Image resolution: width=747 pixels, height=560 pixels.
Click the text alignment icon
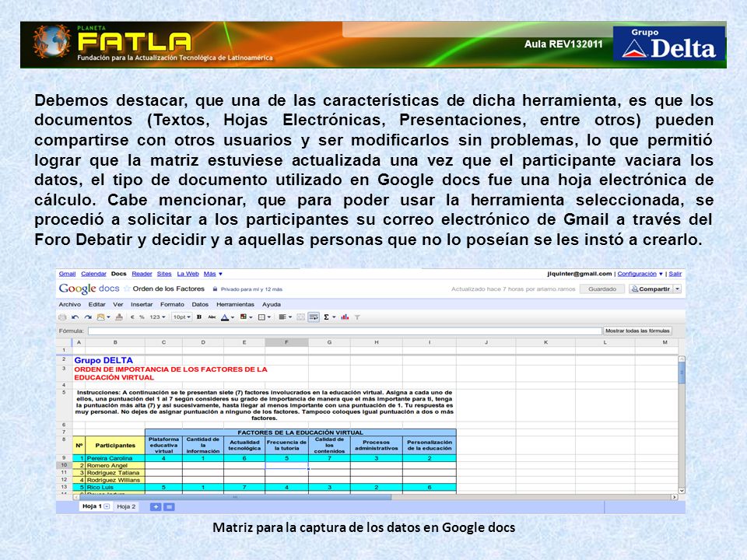282,317
